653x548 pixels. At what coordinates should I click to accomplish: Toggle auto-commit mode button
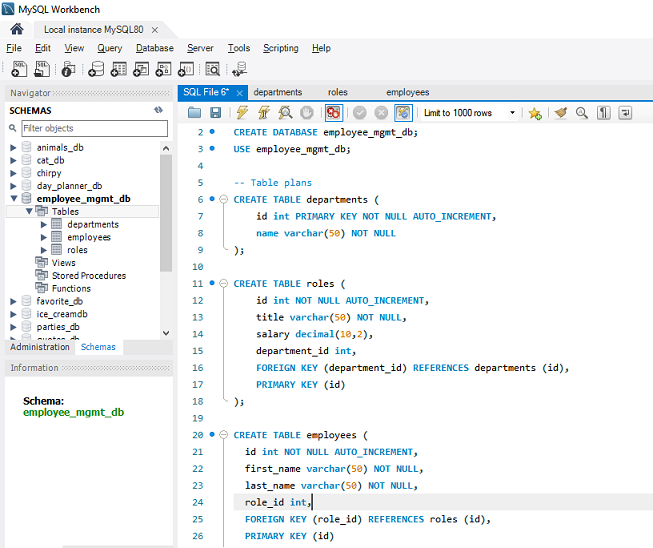[403, 112]
